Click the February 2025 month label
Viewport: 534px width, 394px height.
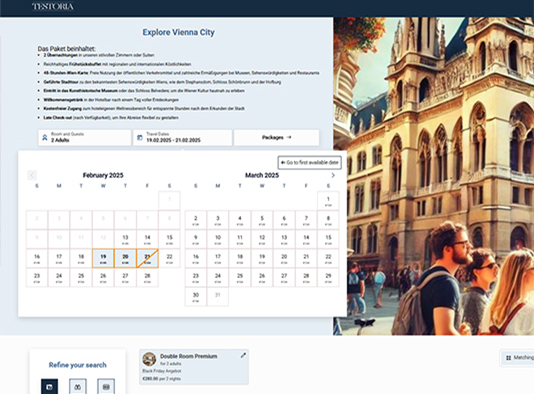point(103,175)
